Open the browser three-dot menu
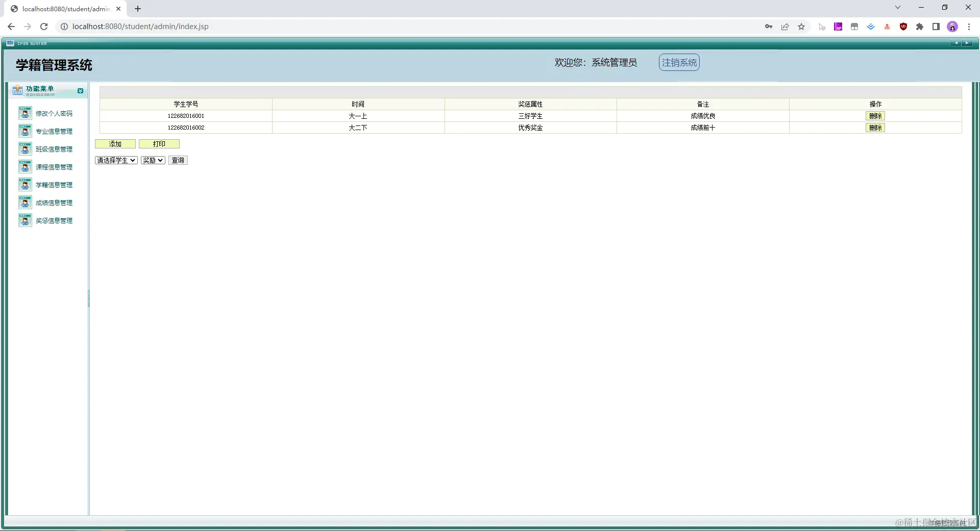The height and width of the screenshot is (531, 980). point(969,27)
